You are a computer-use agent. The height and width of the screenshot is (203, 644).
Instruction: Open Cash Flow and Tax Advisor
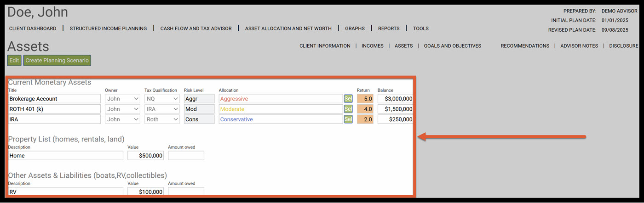click(196, 28)
